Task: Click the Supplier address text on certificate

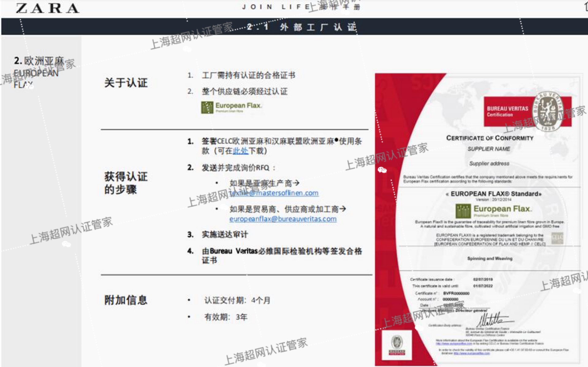Action: point(489,164)
